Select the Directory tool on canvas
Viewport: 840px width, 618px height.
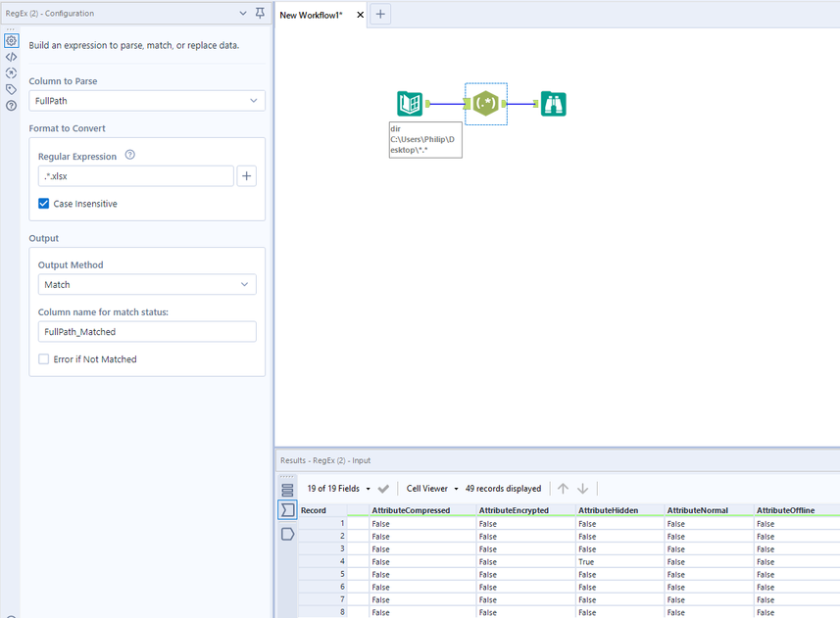410,104
